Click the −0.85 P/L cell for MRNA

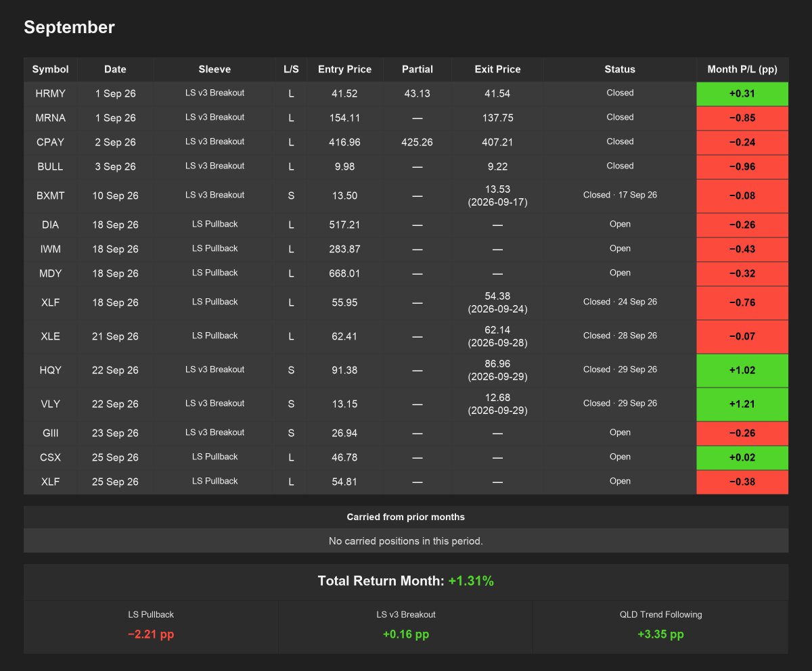(x=742, y=118)
